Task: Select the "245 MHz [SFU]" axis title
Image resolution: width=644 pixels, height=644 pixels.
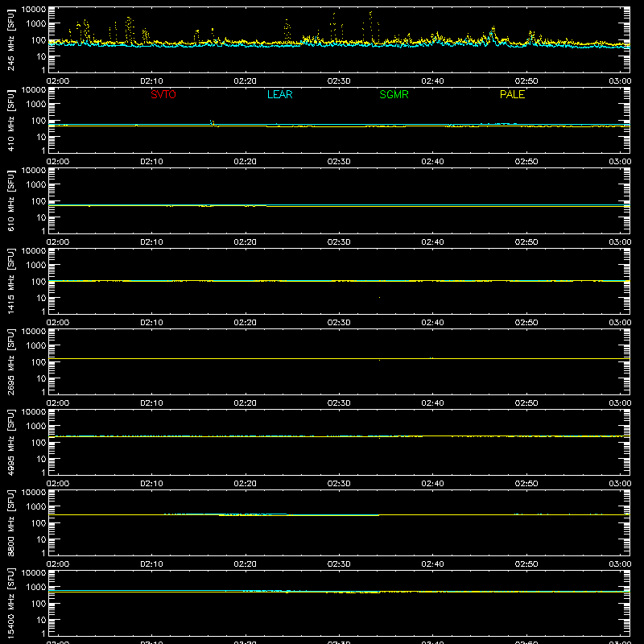Action: (11, 39)
